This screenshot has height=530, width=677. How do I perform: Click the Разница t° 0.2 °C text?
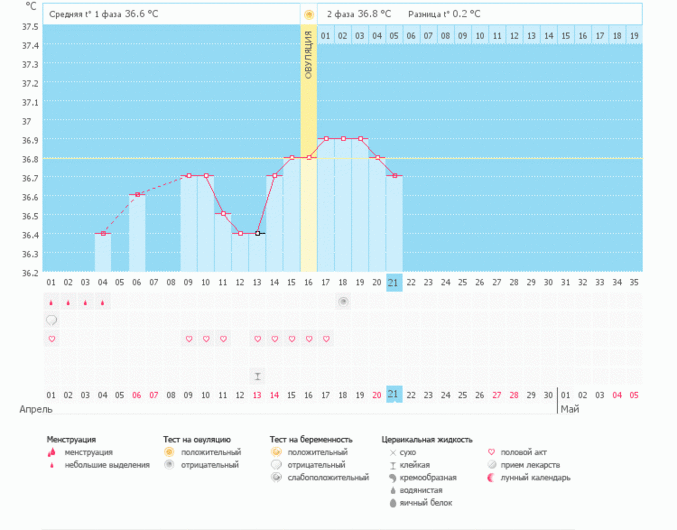click(444, 14)
